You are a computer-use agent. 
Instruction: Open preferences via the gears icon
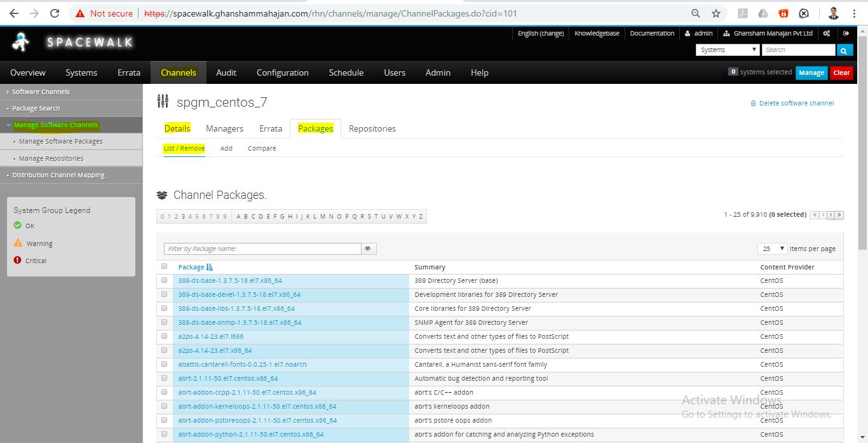click(827, 34)
